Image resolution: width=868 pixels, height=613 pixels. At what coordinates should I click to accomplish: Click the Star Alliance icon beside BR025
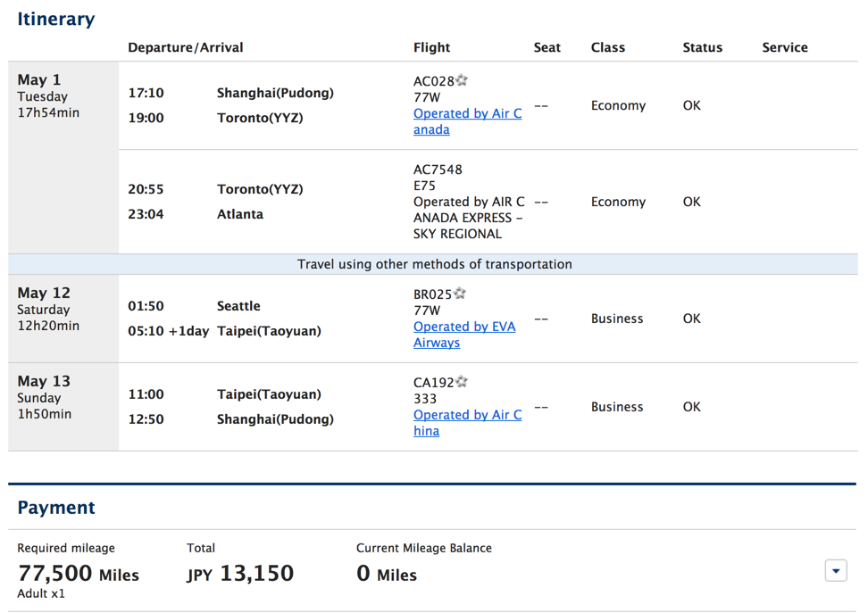coord(460,294)
